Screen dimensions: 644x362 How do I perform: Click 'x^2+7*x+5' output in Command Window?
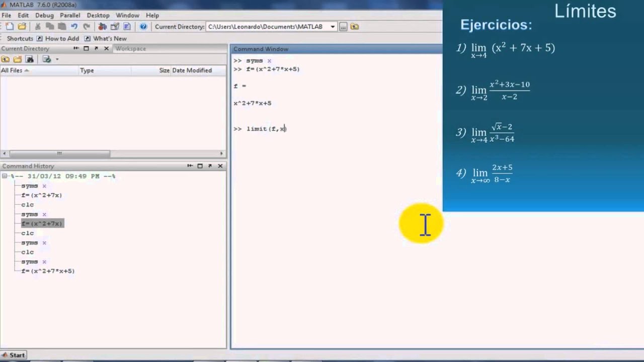(252, 103)
